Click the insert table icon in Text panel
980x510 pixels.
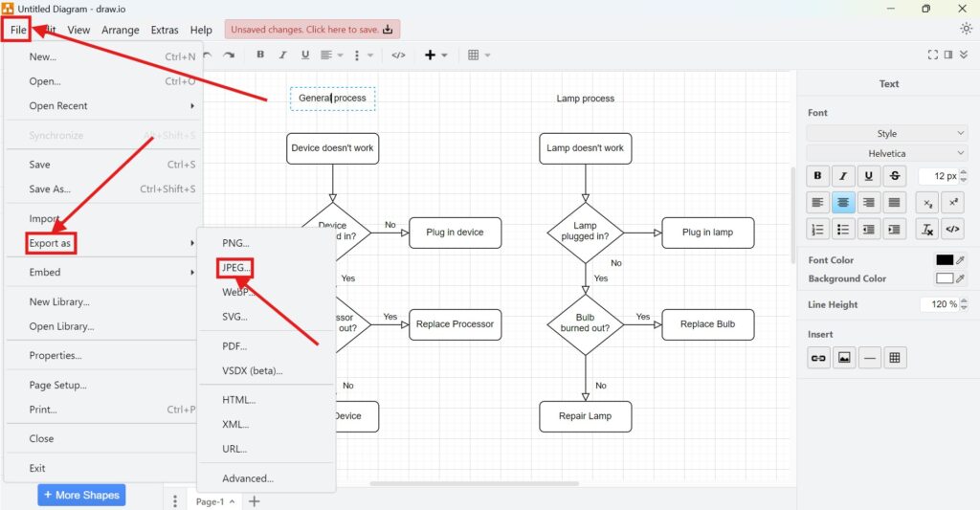(895, 358)
